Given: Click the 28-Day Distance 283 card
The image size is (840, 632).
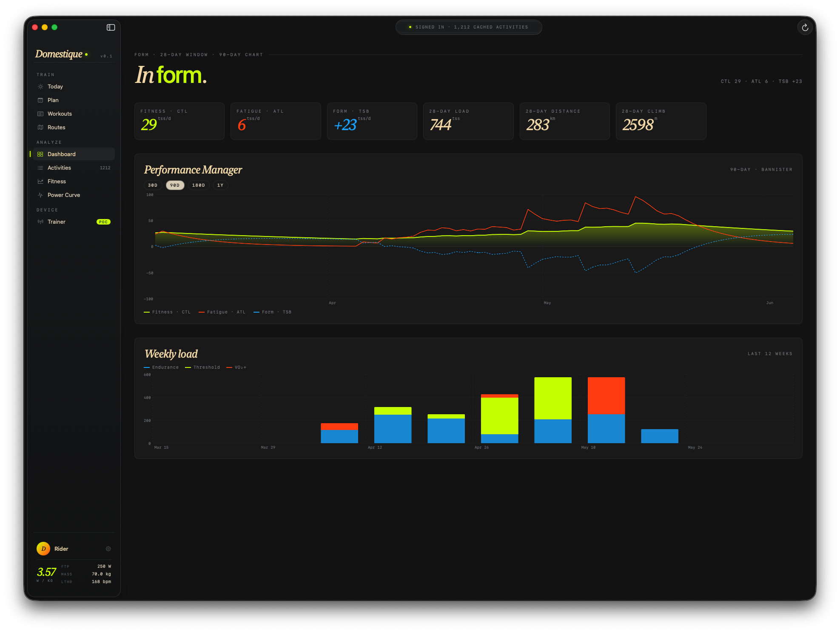Looking at the screenshot, I should pyautogui.click(x=565, y=121).
